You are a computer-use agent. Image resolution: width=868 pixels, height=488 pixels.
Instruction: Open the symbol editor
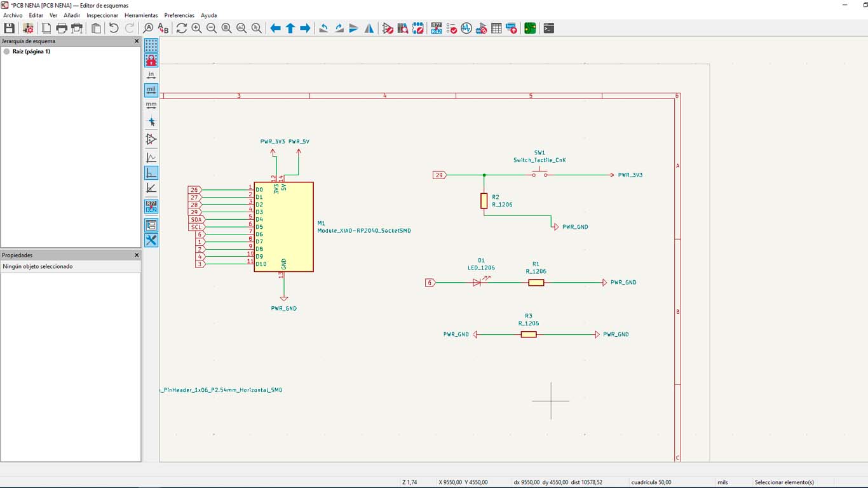click(388, 28)
